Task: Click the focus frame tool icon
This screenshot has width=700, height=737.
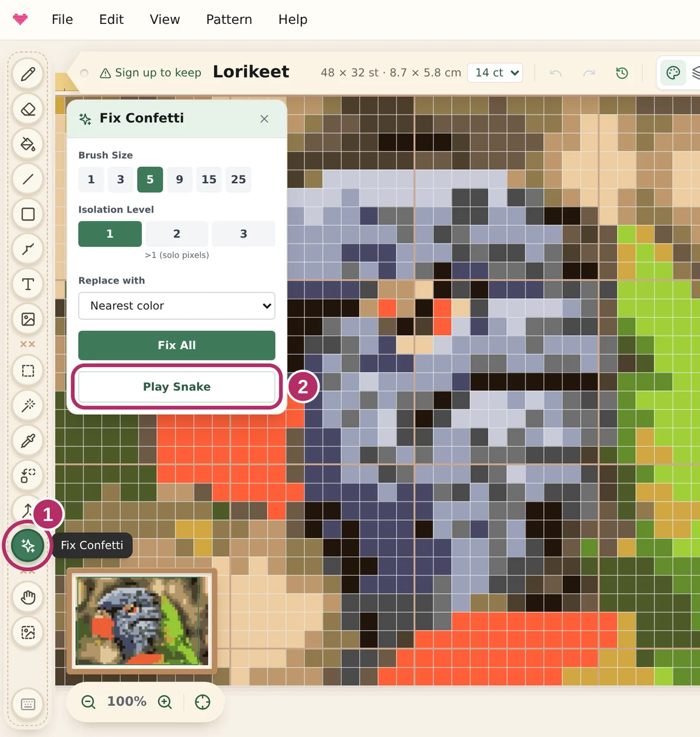Action: click(28, 632)
